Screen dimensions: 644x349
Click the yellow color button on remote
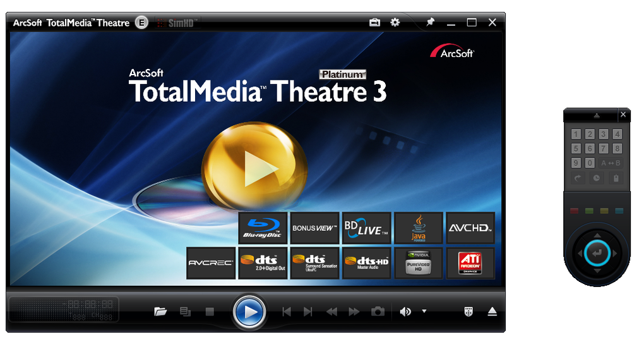pyautogui.click(x=604, y=211)
